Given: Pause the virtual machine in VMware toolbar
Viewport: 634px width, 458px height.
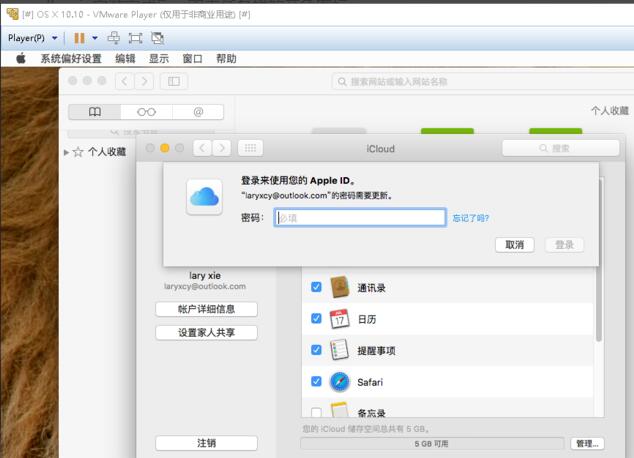Looking at the screenshot, I should pyautogui.click(x=79, y=38).
